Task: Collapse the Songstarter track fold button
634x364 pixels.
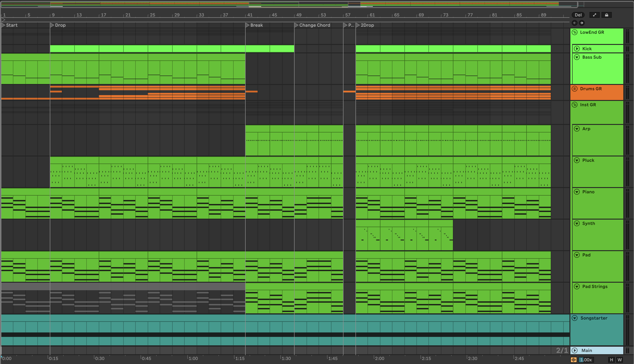Action: click(575, 318)
